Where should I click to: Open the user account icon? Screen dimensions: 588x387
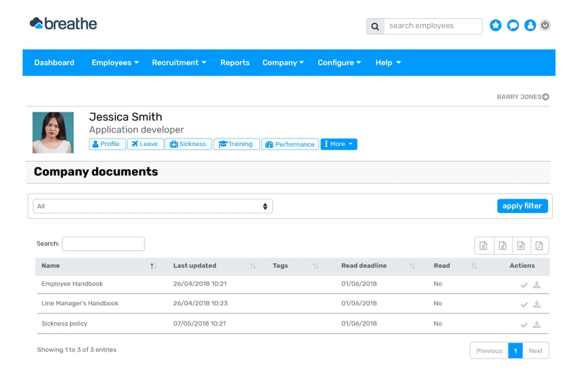point(531,25)
